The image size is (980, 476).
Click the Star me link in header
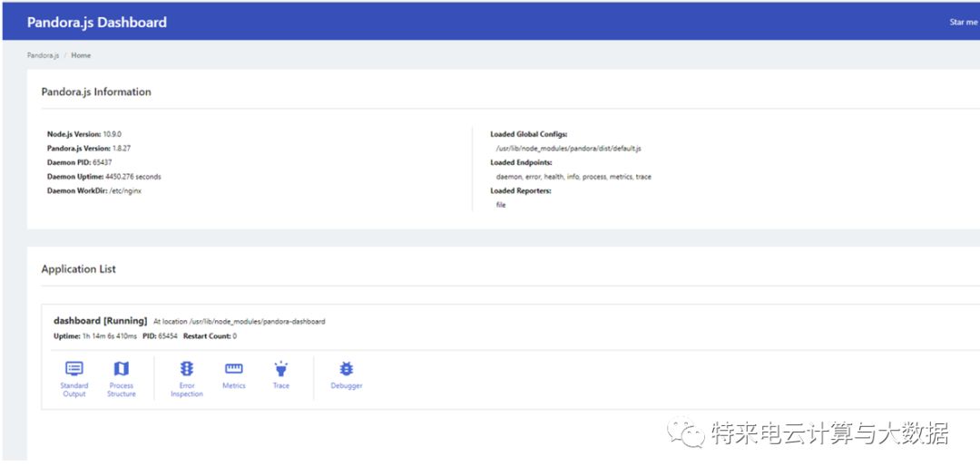coord(963,22)
